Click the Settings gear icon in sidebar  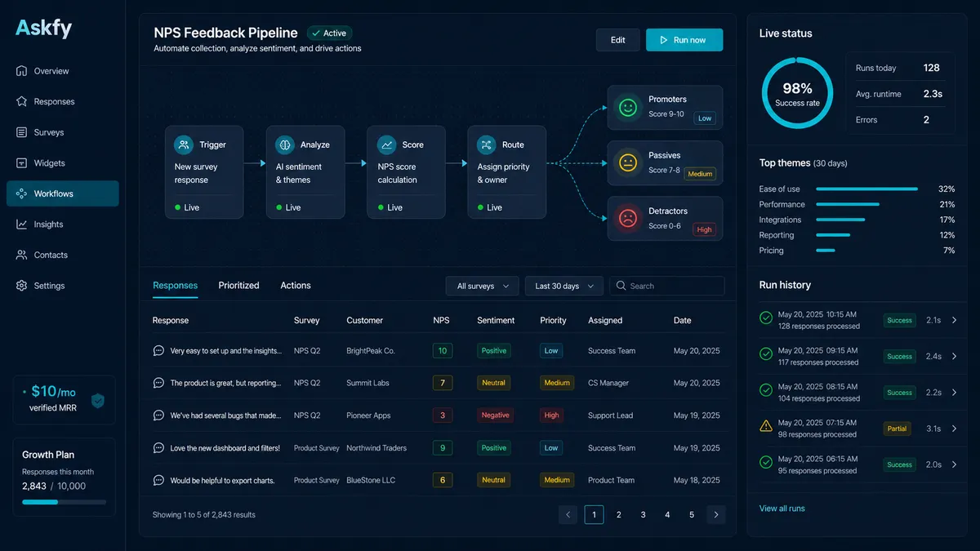tap(21, 286)
